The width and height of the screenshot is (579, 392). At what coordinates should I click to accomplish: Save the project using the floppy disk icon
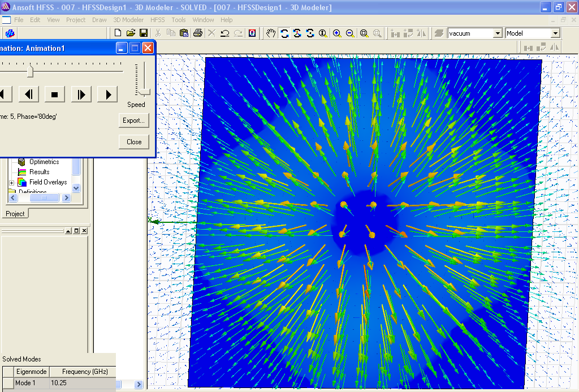(144, 33)
